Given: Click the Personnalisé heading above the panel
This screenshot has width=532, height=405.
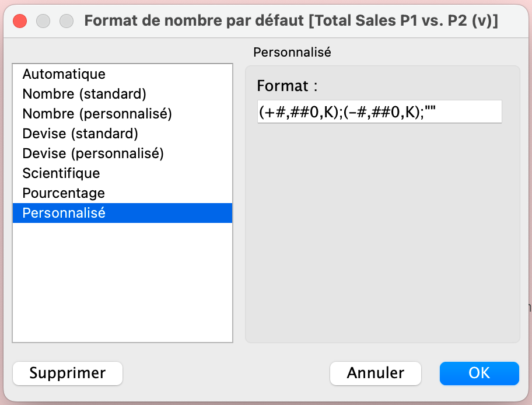Looking at the screenshot, I should (292, 53).
